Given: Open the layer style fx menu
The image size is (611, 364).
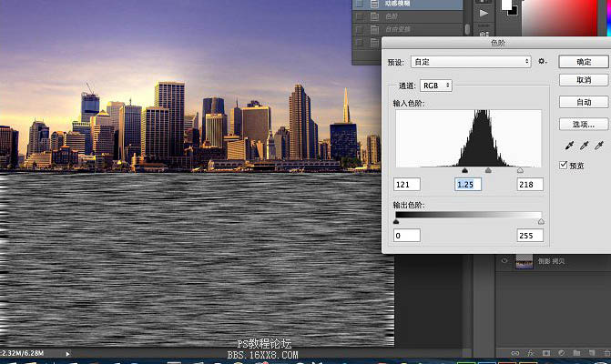Looking at the screenshot, I should [x=531, y=352].
